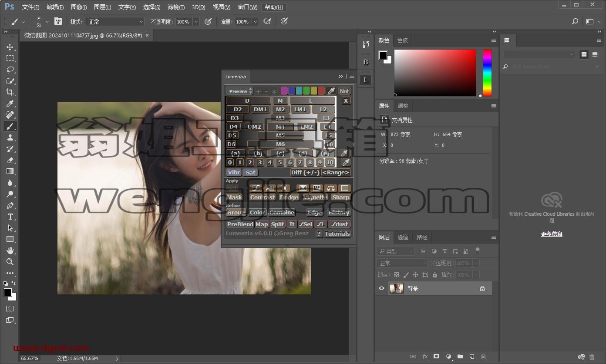Click the Lumenzia Vignette button

pyautogui.click(x=315, y=197)
